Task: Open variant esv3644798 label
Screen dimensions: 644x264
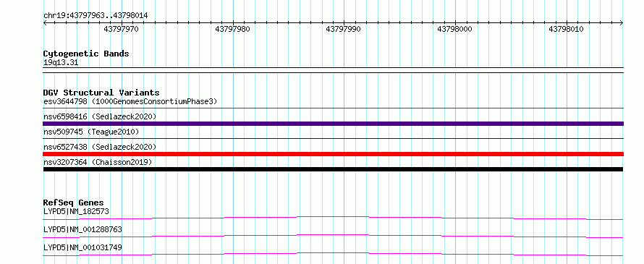Action: 130,101
